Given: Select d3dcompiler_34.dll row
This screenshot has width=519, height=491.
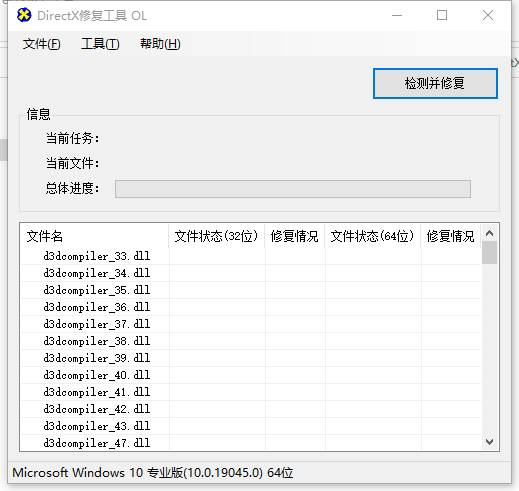Looking at the screenshot, I should coord(251,273).
